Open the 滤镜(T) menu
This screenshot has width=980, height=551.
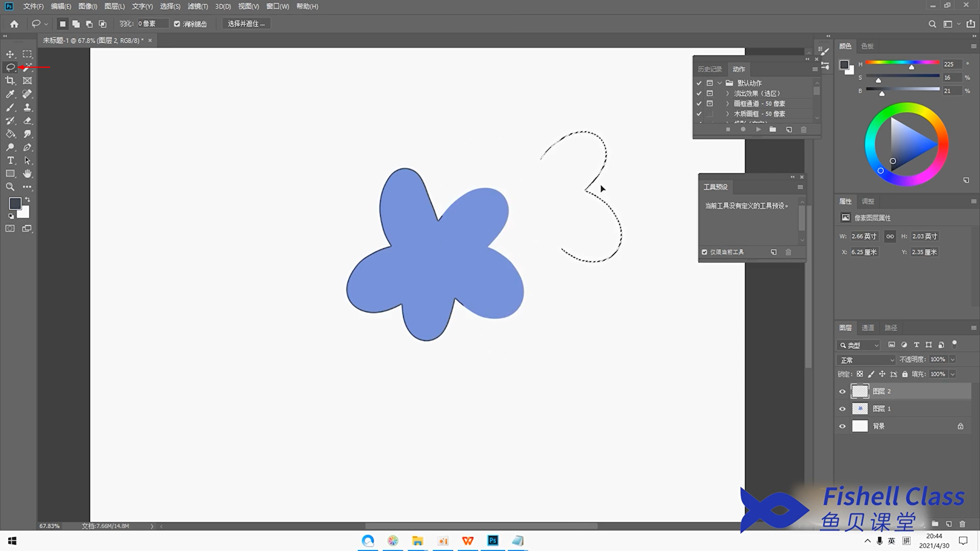click(198, 7)
